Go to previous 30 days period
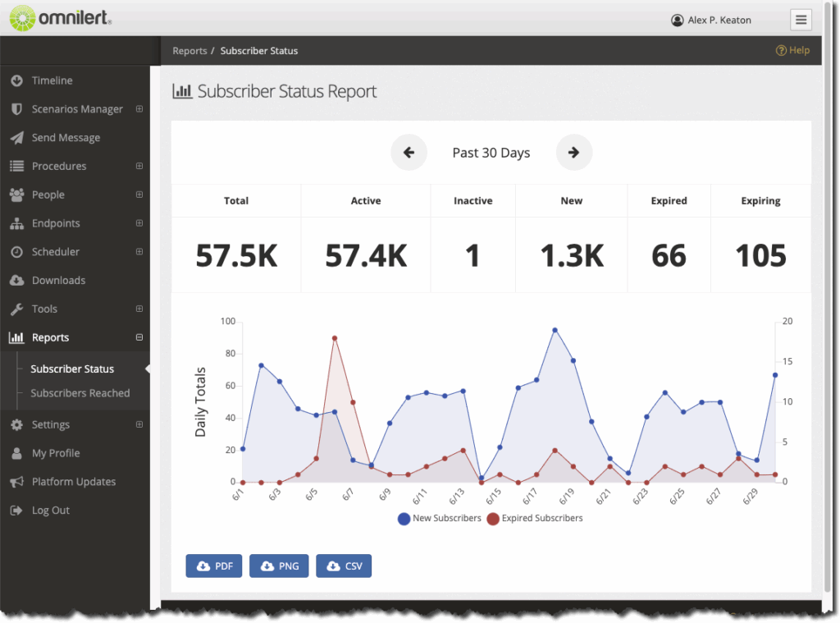 pyautogui.click(x=409, y=153)
